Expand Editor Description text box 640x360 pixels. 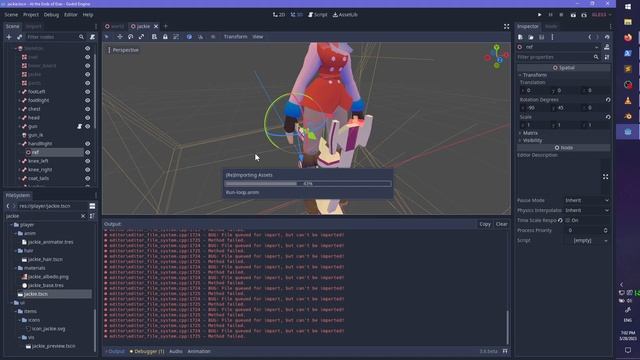point(605,176)
